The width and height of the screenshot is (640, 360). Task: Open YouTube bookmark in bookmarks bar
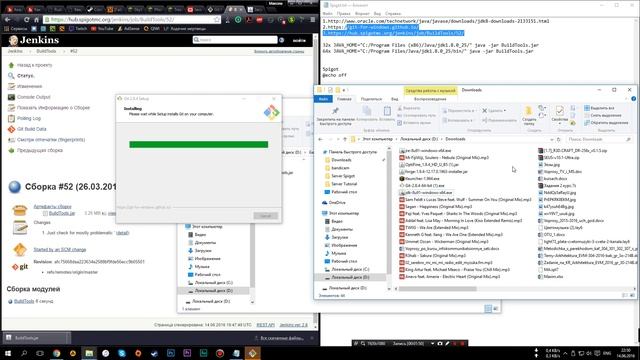tap(102, 29)
